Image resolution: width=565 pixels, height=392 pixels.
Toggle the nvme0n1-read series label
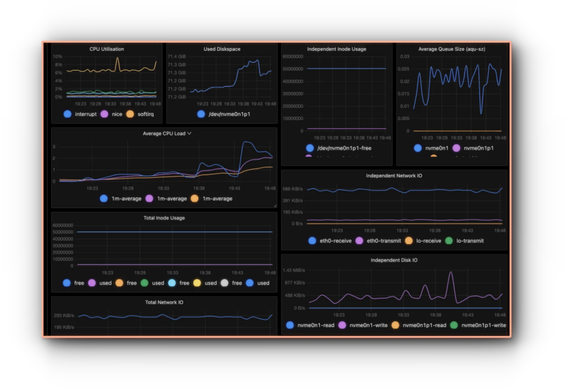pyautogui.click(x=316, y=325)
